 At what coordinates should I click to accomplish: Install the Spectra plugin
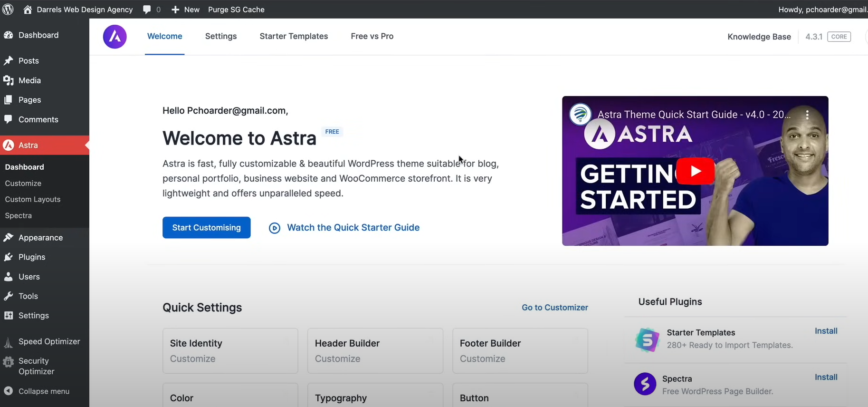point(826,378)
